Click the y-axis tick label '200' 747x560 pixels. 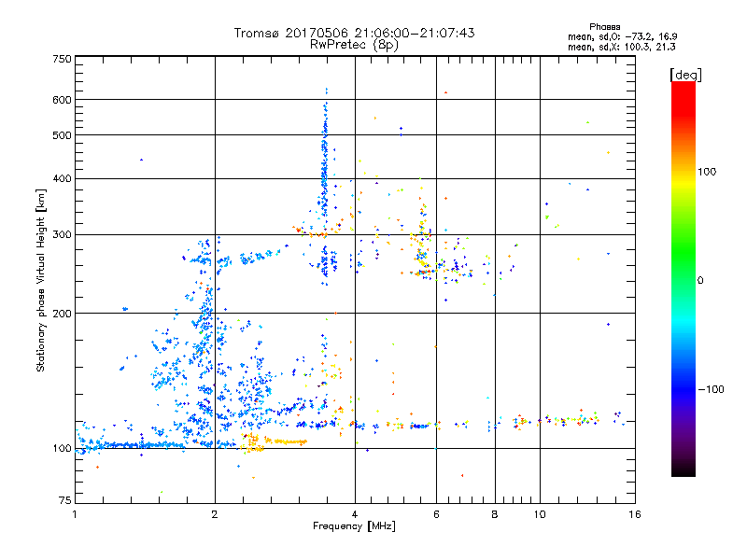(x=62, y=314)
